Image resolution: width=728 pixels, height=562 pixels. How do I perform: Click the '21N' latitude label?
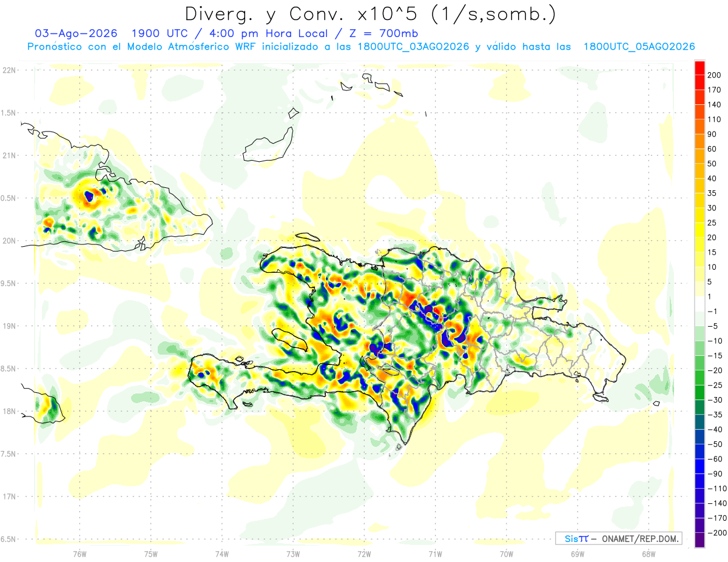click(8, 155)
